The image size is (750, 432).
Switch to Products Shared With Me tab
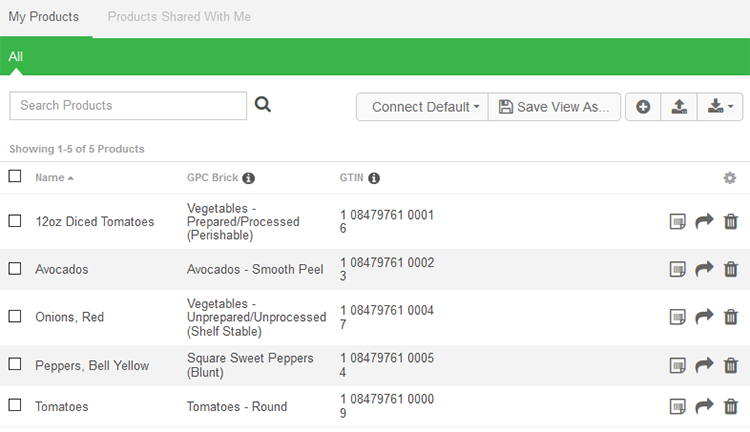pyautogui.click(x=179, y=17)
